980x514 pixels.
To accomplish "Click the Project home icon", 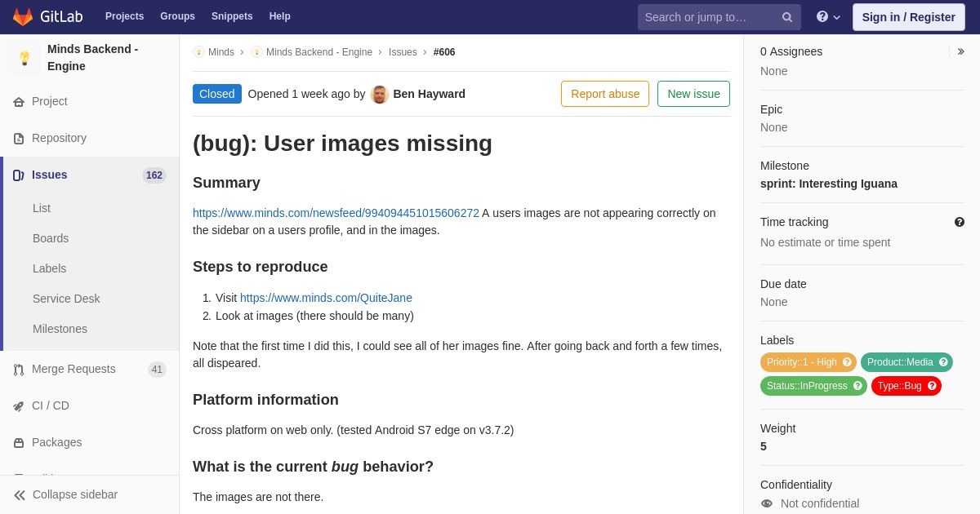I will click(x=19, y=102).
